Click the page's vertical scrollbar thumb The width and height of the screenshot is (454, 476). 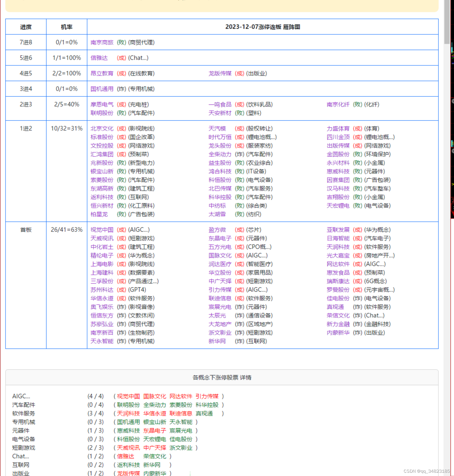(x=447, y=22)
